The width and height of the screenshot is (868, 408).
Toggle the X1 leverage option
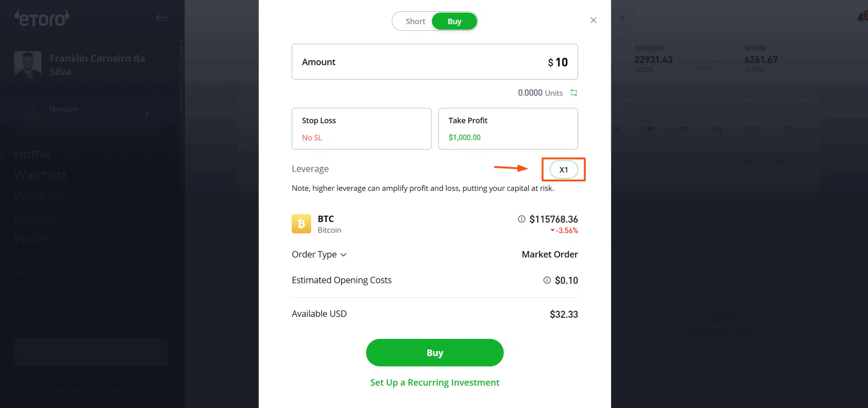(564, 170)
